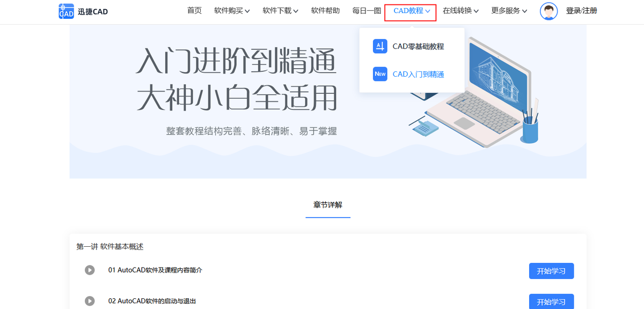
Task: Go to 首页 in navigation
Action: [x=194, y=11]
